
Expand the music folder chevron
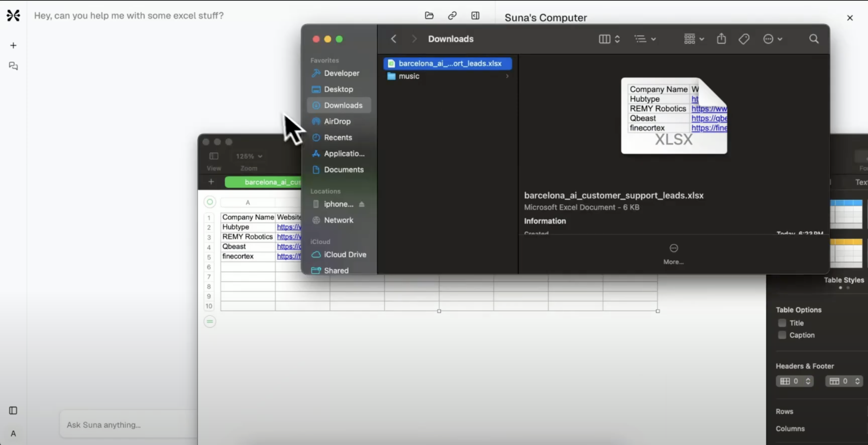(x=507, y=76)
